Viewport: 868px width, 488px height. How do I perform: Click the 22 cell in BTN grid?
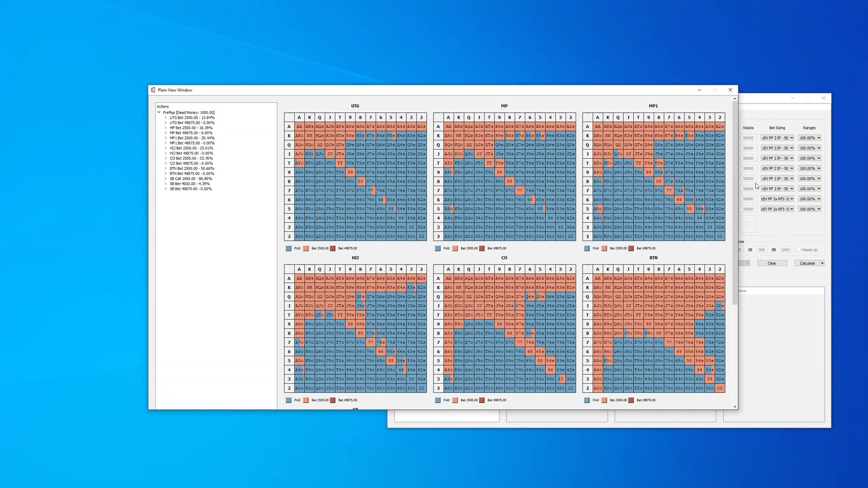tap(720, 388)
